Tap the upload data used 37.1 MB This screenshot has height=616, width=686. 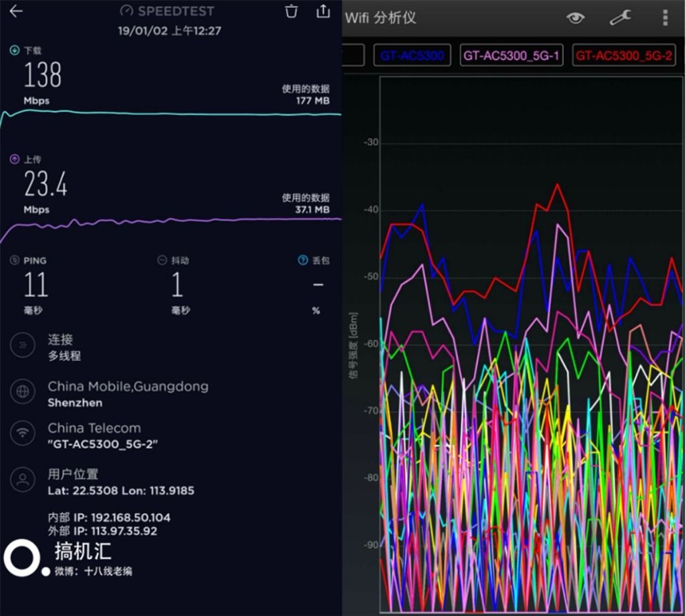coord(312,209)
